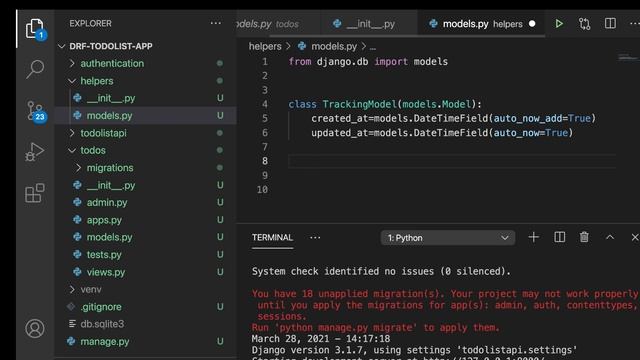The height and width of the screenshot is (360, 640).
Task: Open admin.py file
Action: point(107,202)
